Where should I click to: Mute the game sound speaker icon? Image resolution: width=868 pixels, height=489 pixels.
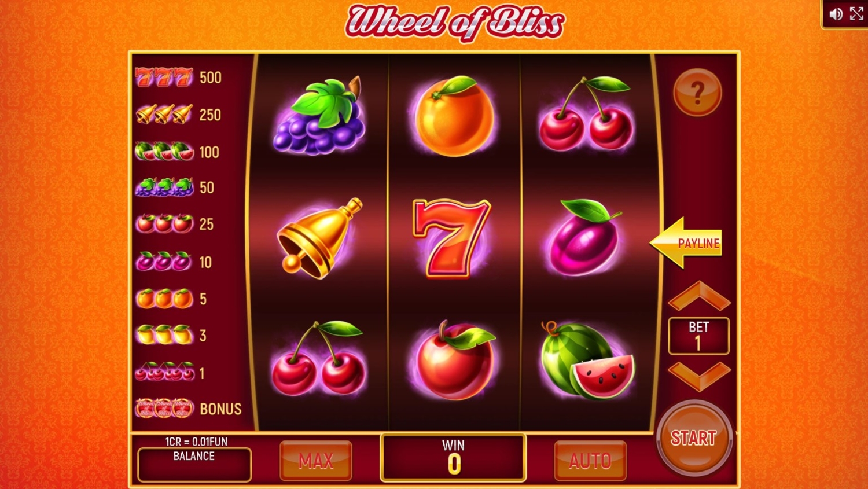(x=836, y=14)
